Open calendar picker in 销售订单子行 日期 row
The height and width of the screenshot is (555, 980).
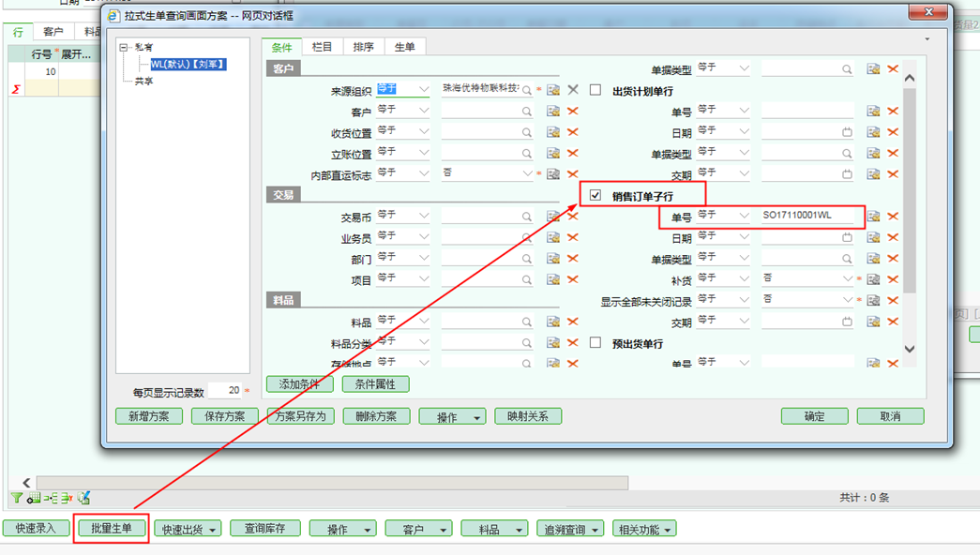tap(847, 238)
